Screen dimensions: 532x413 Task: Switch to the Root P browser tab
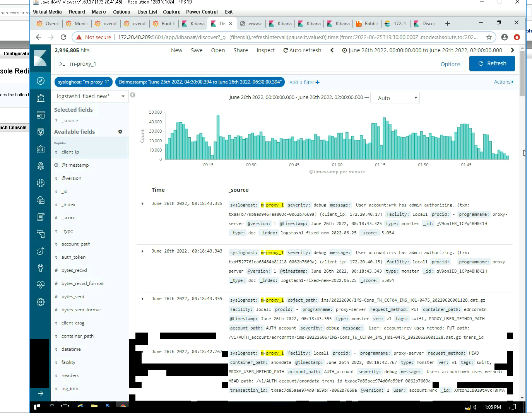(x=164, y=24)
